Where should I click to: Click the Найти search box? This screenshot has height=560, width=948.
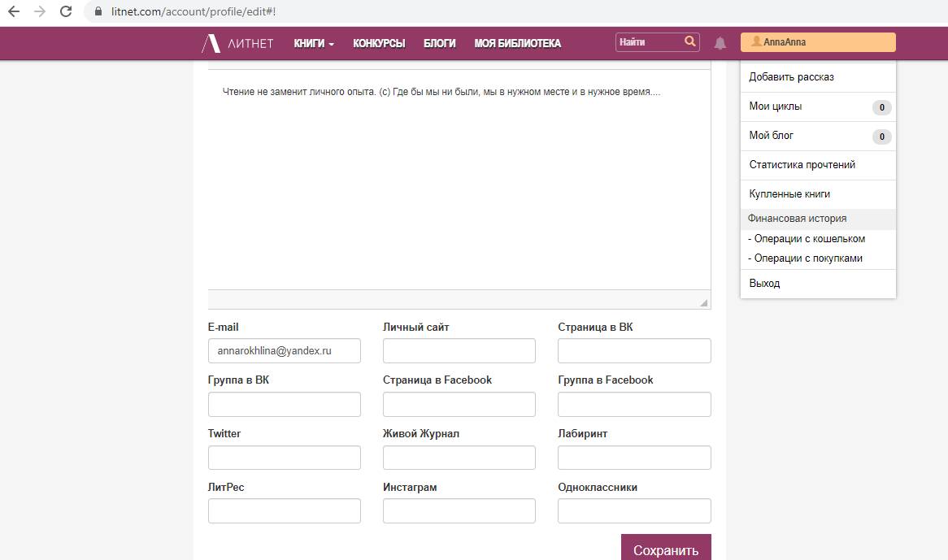pos(649,42)
